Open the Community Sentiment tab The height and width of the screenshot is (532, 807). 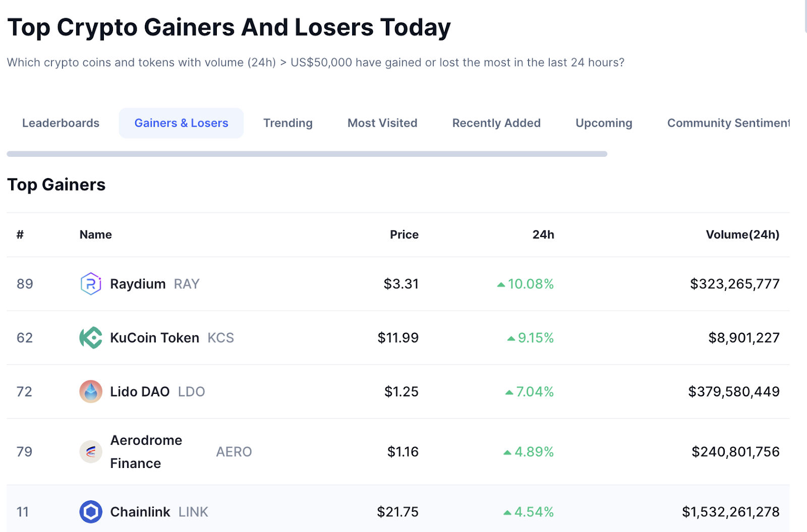[728, 123]
